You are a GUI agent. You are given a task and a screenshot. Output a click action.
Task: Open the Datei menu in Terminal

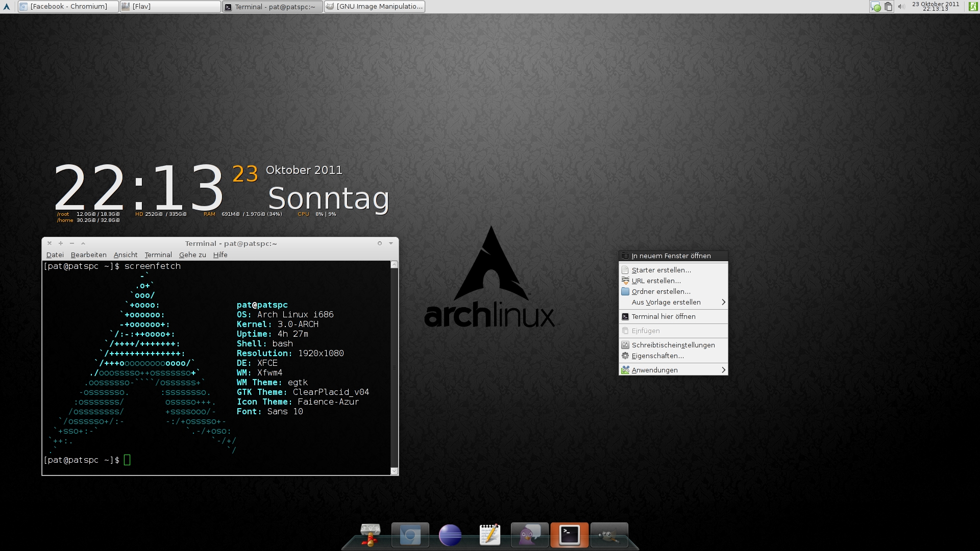[55, 255]
